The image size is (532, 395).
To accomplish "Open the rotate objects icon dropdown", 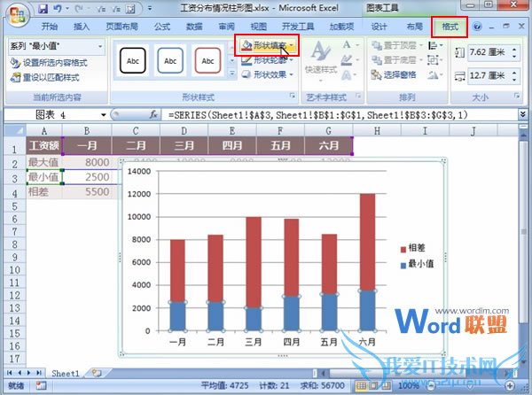I will pos(435,75).
